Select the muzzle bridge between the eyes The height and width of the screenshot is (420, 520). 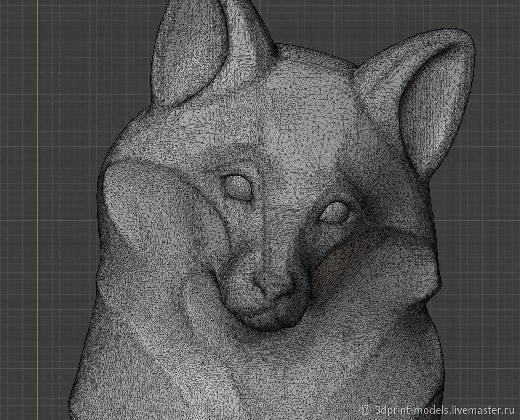(284, 219)
